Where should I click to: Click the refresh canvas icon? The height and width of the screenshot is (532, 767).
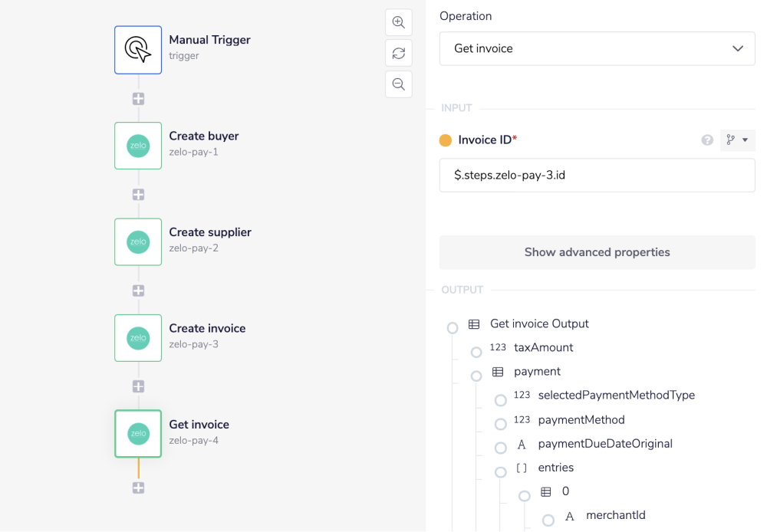tap(398, 53)
